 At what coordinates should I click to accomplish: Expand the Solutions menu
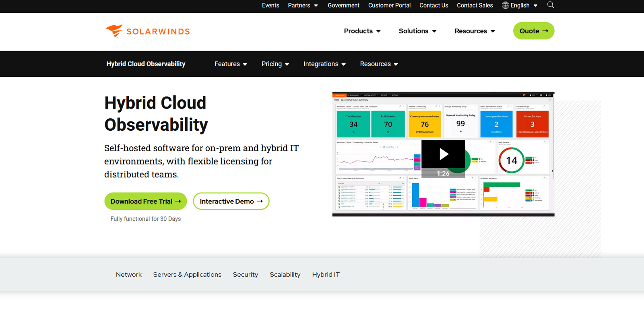click(x=418, y=31)
